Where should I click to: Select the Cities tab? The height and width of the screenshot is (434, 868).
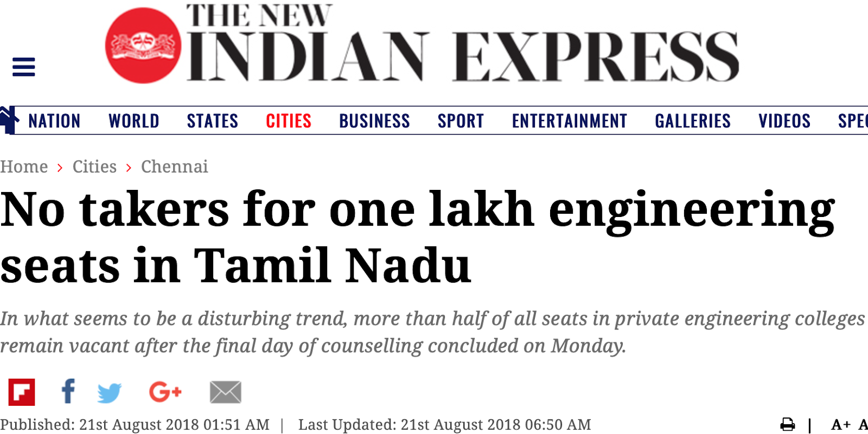pyautogui.click(x=289, y=121)
